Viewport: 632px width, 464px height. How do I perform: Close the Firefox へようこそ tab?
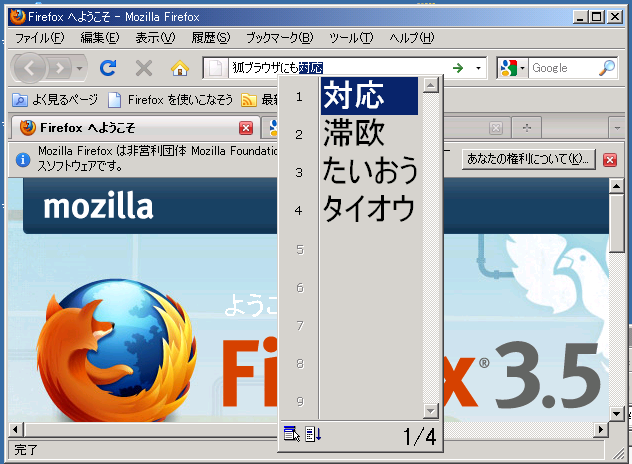click(x=246, y=128)
